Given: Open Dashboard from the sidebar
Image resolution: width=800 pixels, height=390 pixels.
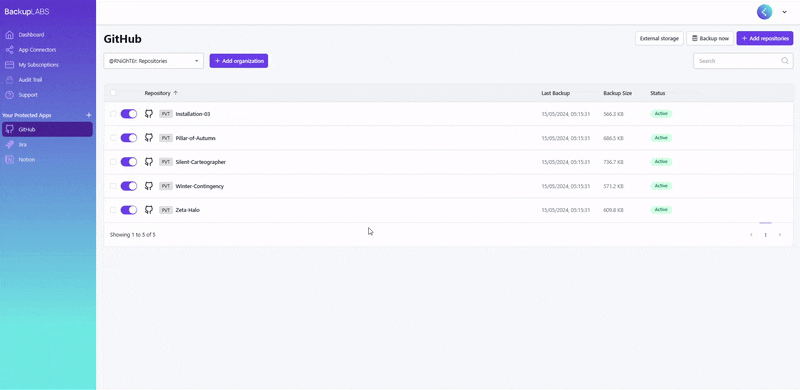Looking at the screenshot, I should coord(31,35).
